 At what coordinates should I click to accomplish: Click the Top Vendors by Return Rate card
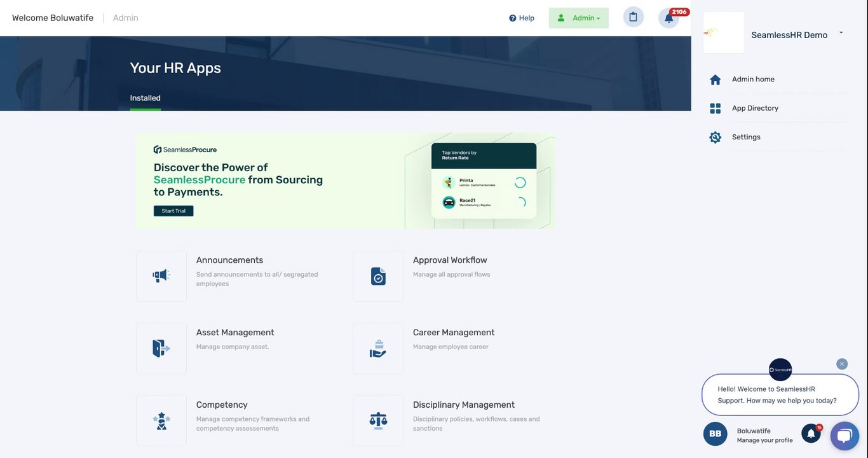click(484, 181)
